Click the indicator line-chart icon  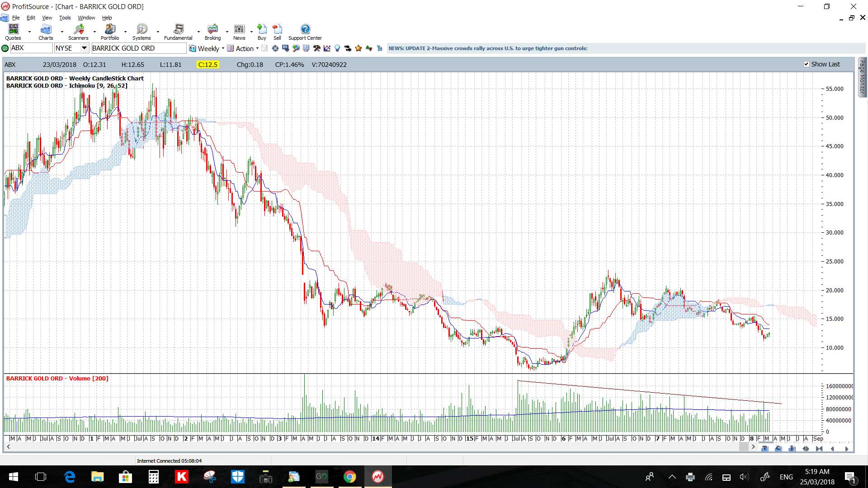point(327,48)
